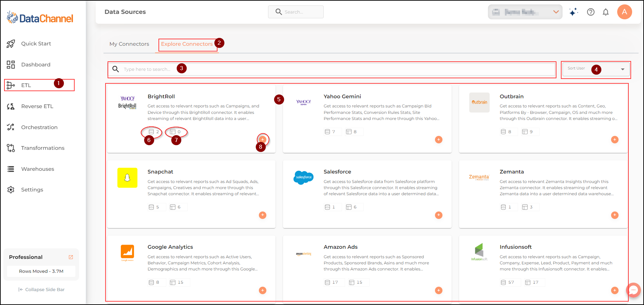Open Quick Start from sidebar
644x305 pixels.
(x=29, y=44)
